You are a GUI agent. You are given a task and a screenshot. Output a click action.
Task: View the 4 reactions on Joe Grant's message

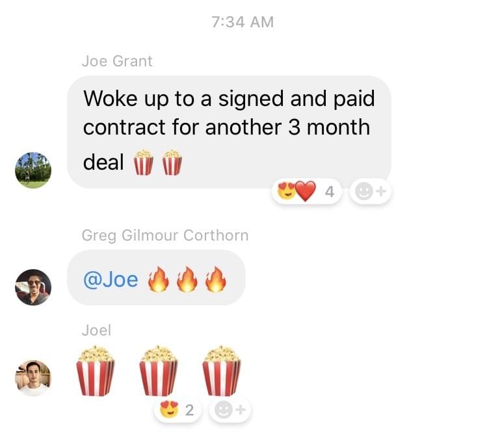coord(306,191)
